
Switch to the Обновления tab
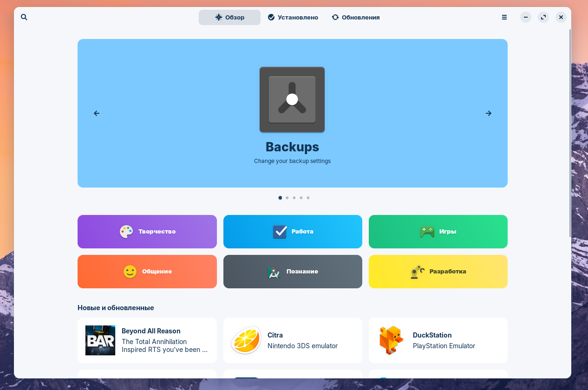point(356,17)
